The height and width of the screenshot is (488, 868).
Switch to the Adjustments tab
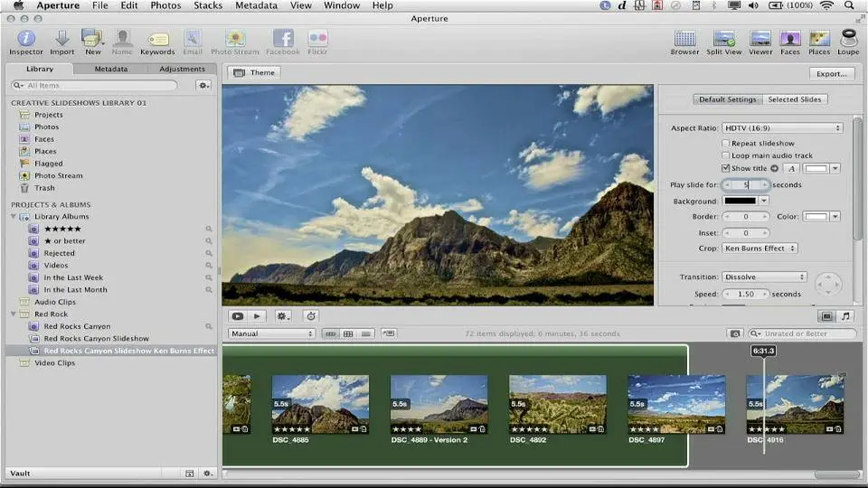point(182,70)
